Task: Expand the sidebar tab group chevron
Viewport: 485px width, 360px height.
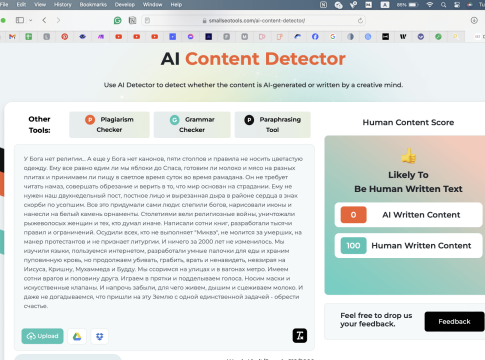Action: (x=31, y=20)
